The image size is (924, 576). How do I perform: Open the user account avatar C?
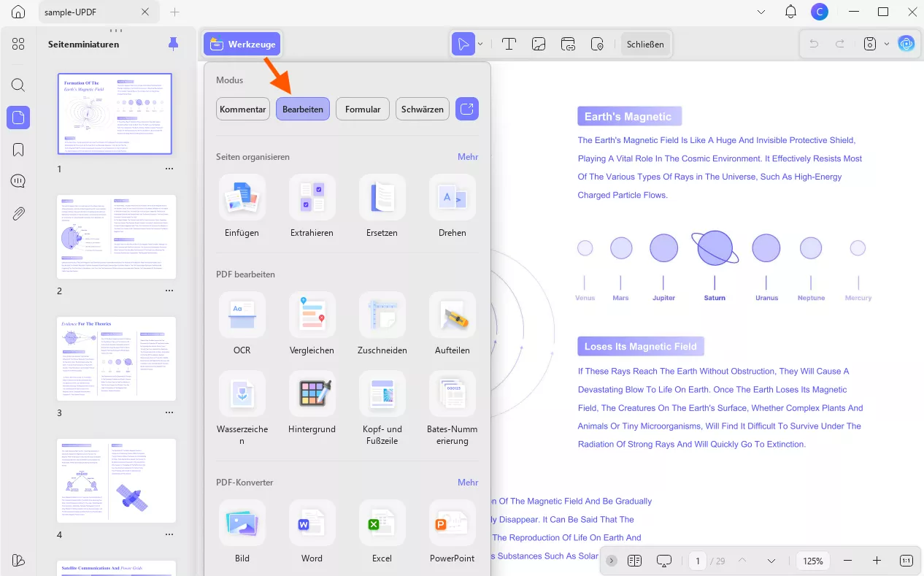(x=820, y=12)
